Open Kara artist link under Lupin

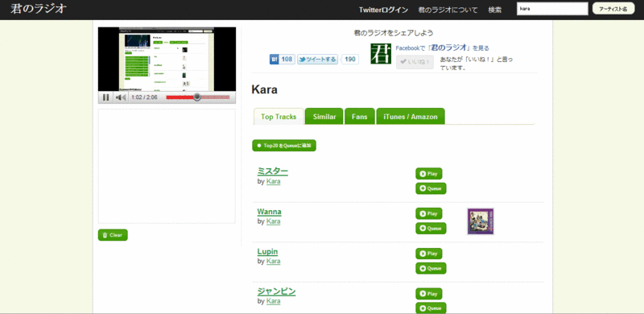click(x=274, y=261)
